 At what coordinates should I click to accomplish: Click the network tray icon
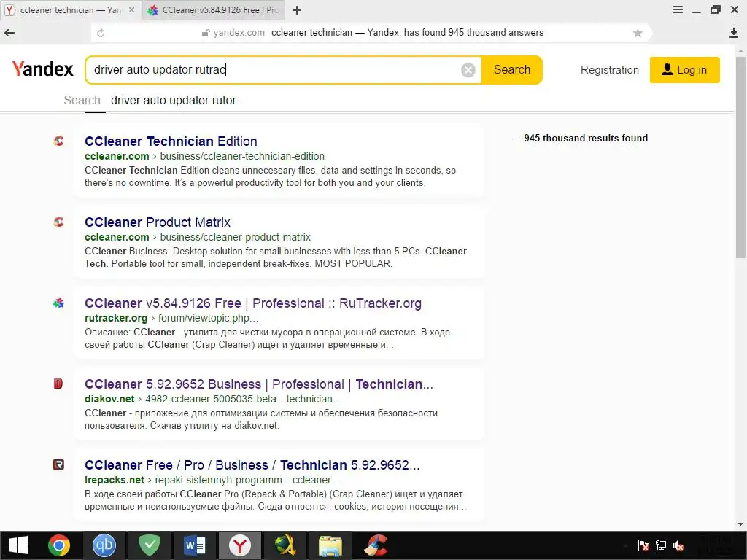click(661, 545)
